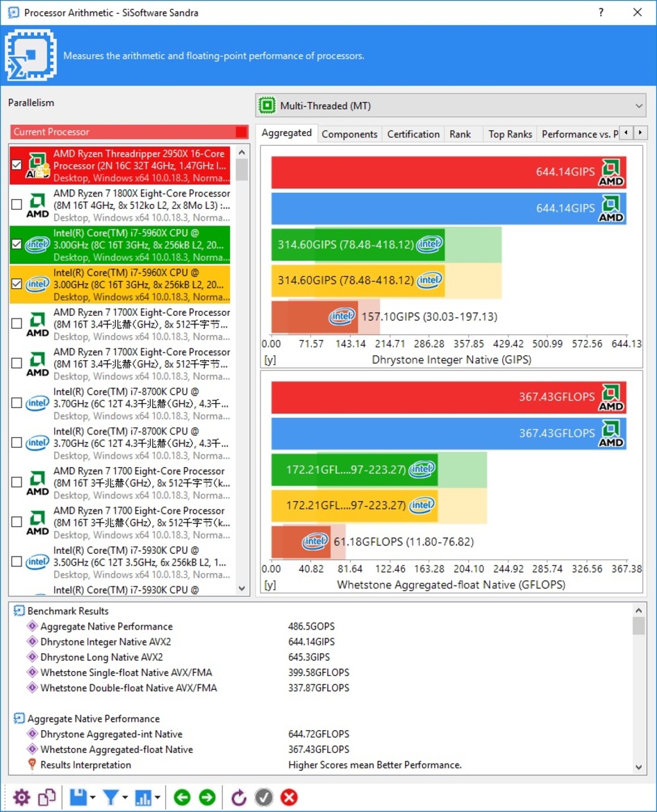Click the green 172.21GFL Whetstone bar
This screenshot has width=657, height=812.
coord(354,469)
